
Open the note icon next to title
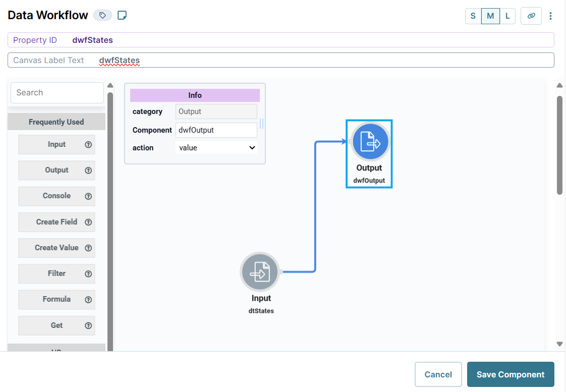pos(122,15)
